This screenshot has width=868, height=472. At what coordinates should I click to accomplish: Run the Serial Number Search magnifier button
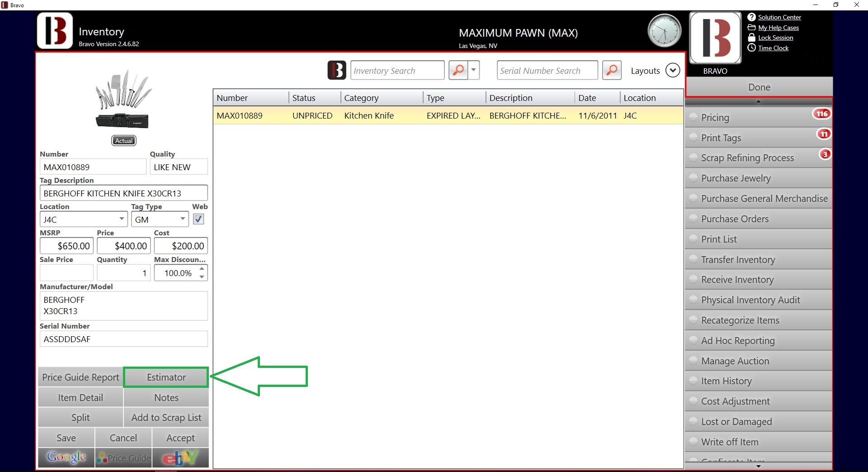click(x=612, y=70)
